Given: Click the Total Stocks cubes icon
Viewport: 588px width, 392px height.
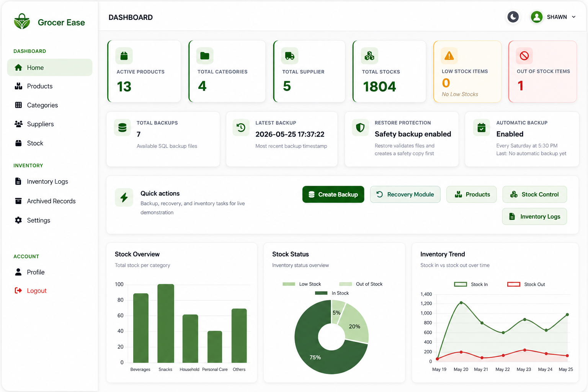Looking at the screenshot, I should 369,56.
